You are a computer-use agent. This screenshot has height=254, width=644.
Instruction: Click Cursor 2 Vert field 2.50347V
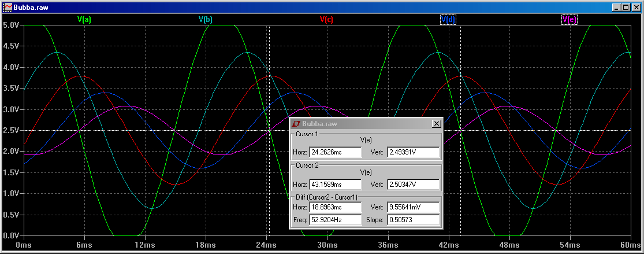(x=413, y=183)
